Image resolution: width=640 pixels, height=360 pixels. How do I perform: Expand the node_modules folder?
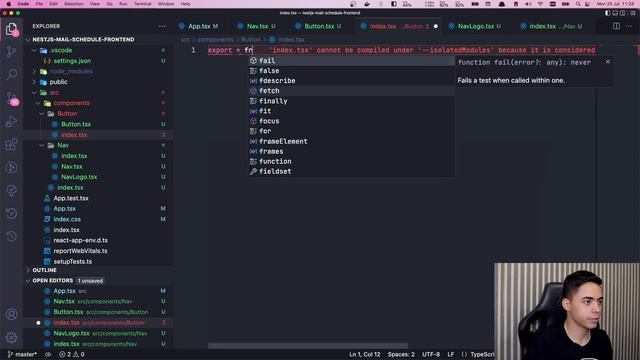pyautogui.click(x=34, y=71)
